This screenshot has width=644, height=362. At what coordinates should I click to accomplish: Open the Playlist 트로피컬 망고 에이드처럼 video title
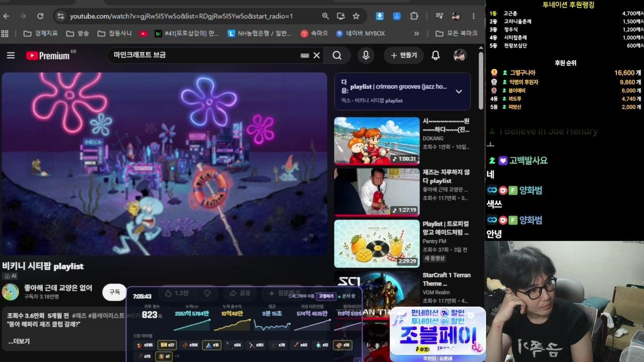click(x=446, y=228)
